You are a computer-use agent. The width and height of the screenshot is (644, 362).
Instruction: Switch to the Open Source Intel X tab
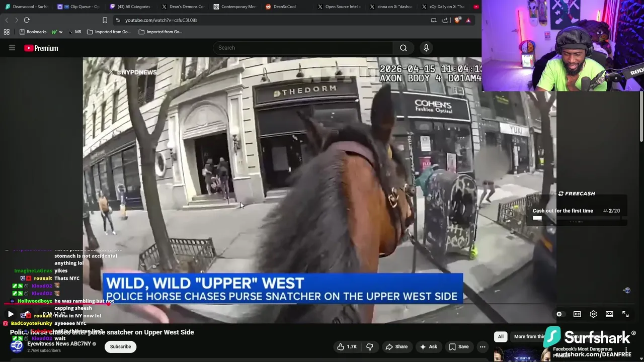(x=340, y=7)
